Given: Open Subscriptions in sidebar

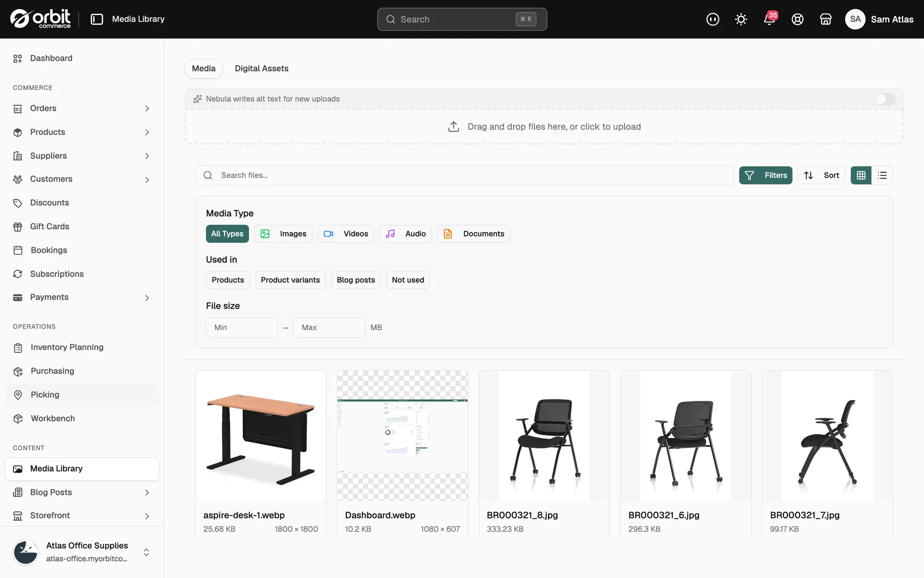Looking at the screenshot, I should [x=82, y=274].
